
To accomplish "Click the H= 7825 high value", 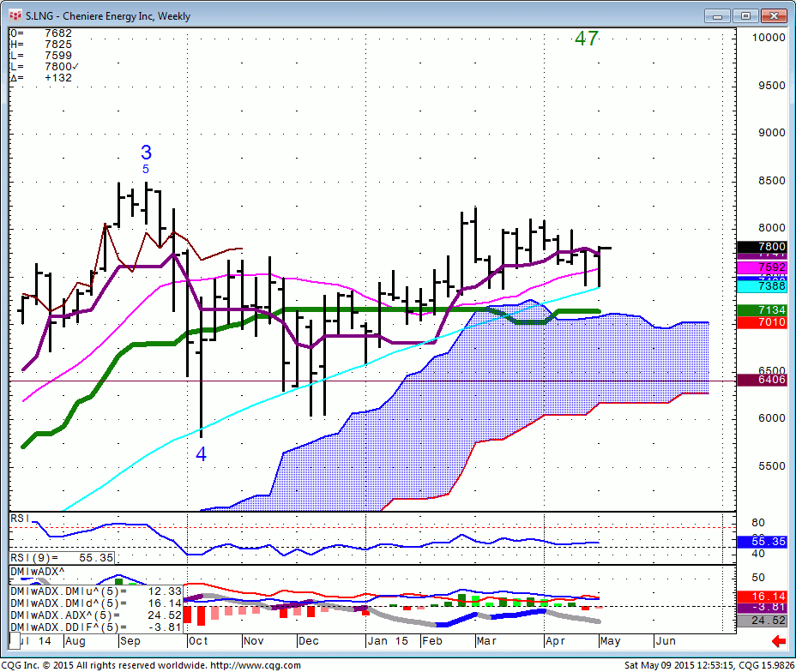I will point(41,45).
